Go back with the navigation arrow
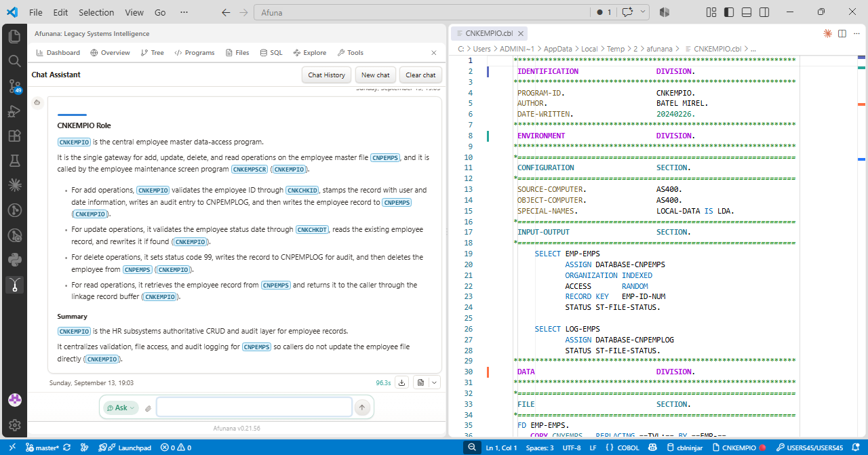 [226, 12]
